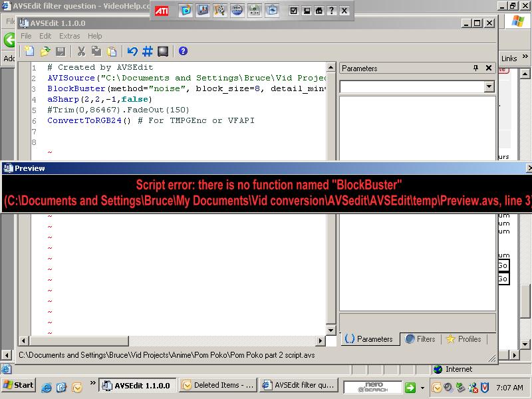The image size is (532, 399).
Task: Click the Preview window title bar
Action: click(x=266, y=168)
